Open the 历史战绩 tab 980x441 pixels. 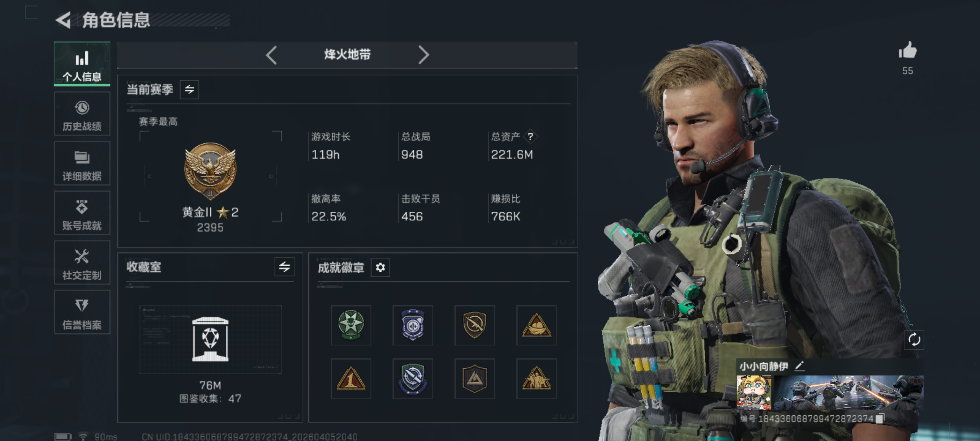click(x=82, y=114)
